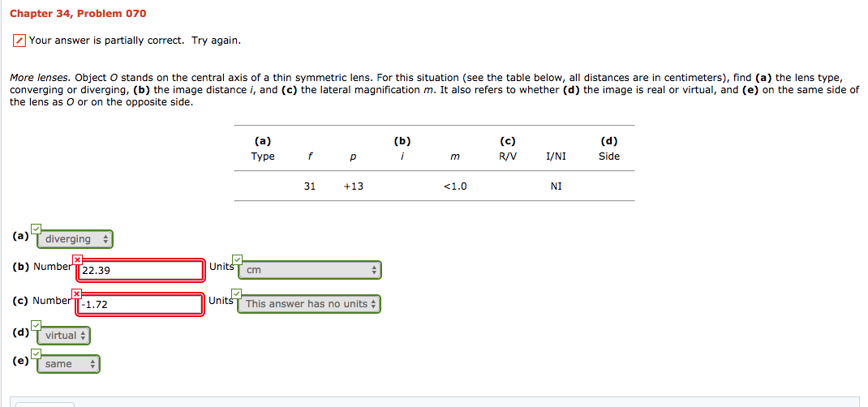Image resolution: width=868 pixels, height=407 pixels.
Task: Open the virtual image type dropdown
Action: [x=63, y=336]
